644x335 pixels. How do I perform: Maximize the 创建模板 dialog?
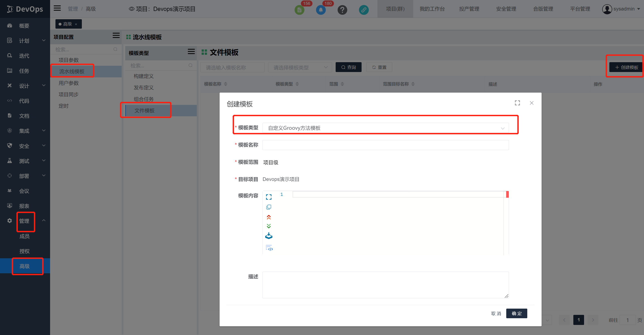pyautogui.click(x=517, y=103)
